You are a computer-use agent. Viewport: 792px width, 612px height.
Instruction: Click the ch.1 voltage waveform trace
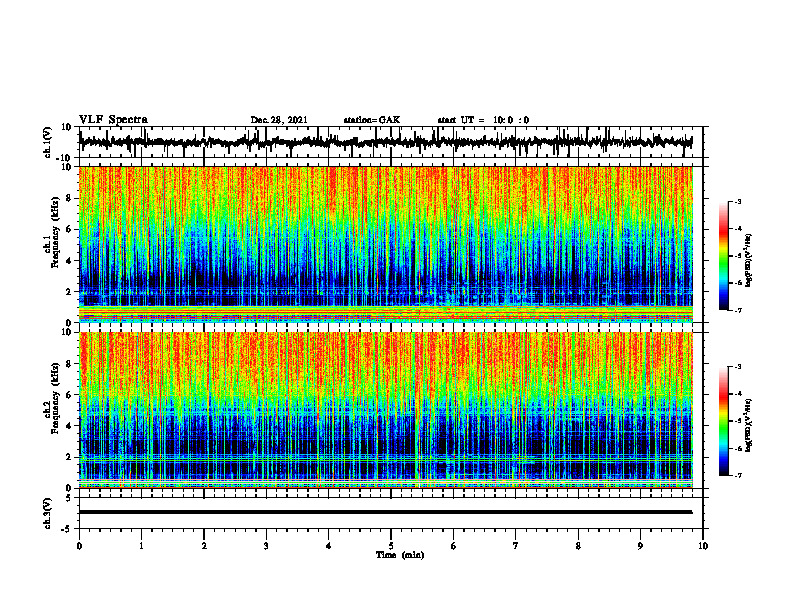pos(385,142)
